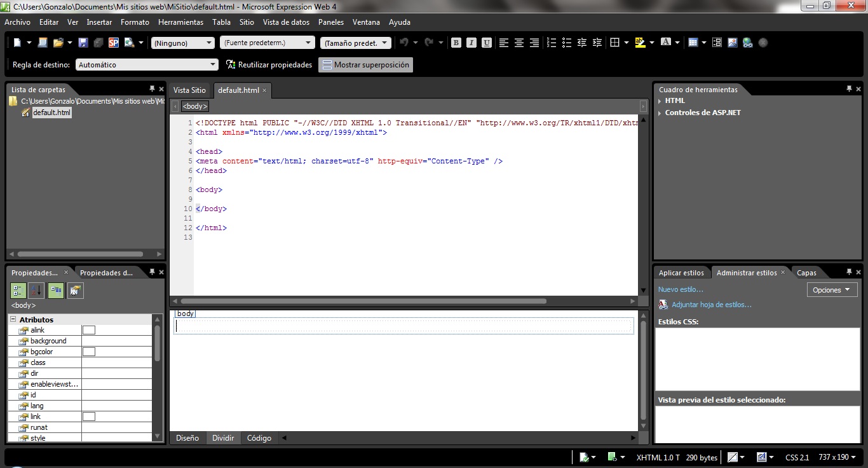The width and height of the screenshot is (868, 468).
Task: Click the Font Color A icon
Action: tap(665, 43)
